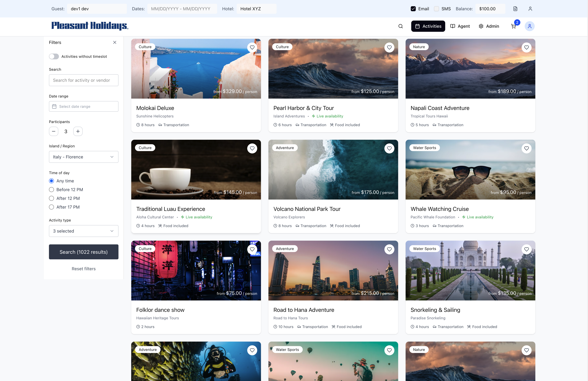Open the Napali Coast Adventure title
Viewport: 588px width, 381px height.
440,108
